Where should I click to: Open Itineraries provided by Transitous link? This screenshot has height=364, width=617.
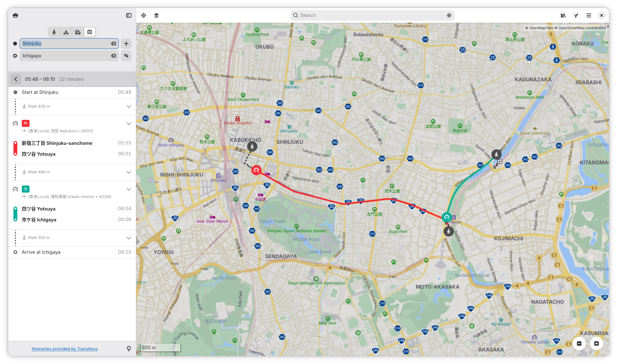tap(64, 349)
